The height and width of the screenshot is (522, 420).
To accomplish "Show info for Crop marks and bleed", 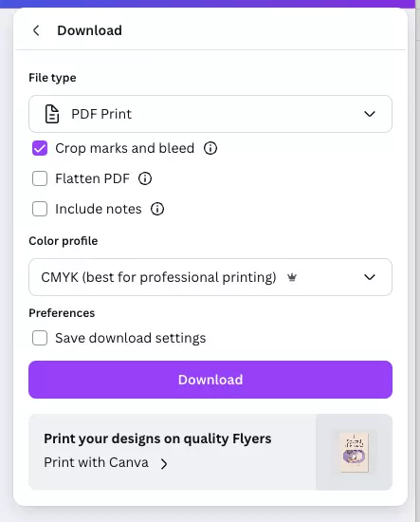I will [x=210, y=148].
